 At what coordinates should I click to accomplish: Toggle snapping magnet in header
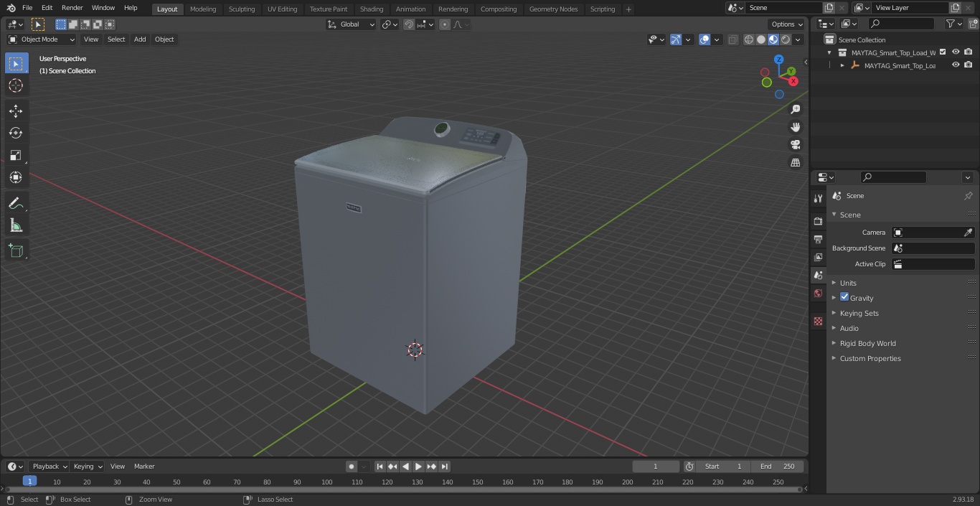[409, 24]
